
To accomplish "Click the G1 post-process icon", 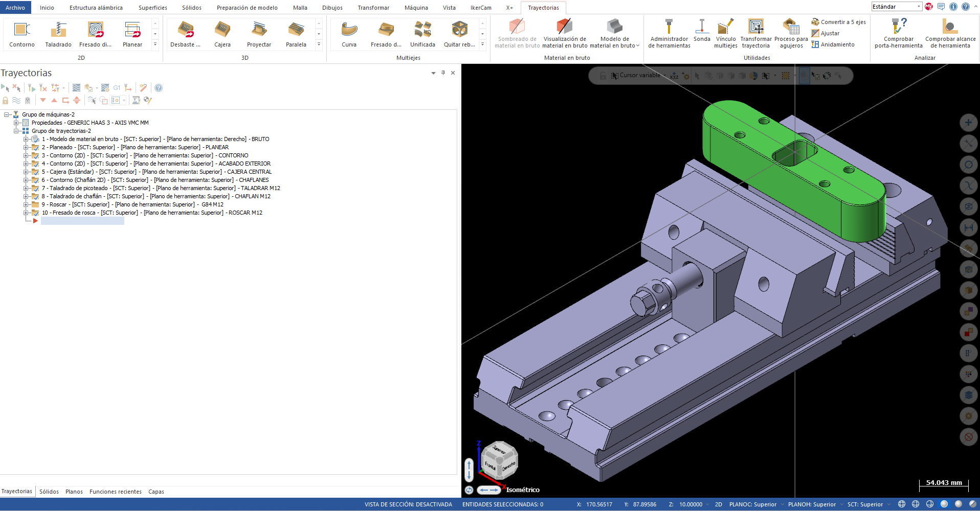I will tap(117, 88).
